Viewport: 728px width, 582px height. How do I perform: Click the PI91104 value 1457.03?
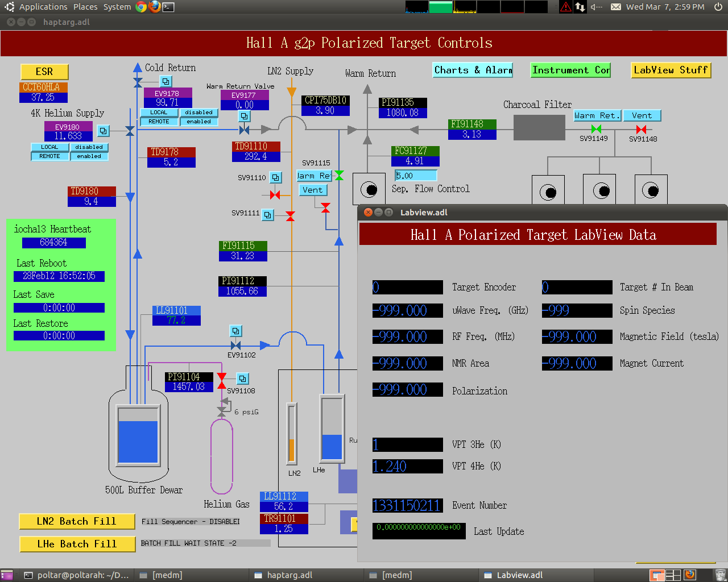coord(189,386)
